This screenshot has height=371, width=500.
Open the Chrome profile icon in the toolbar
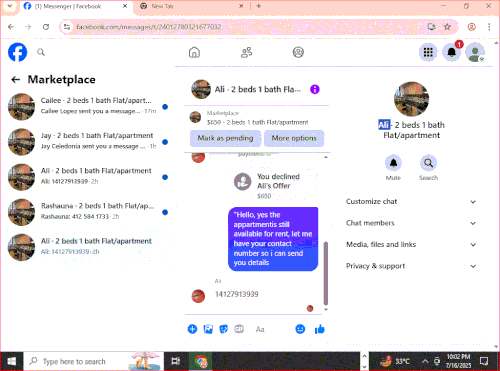click(x=471, y=27)
